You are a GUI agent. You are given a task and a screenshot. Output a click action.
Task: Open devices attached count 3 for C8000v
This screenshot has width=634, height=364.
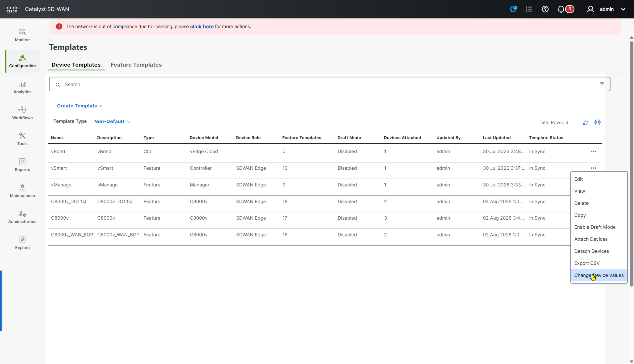coord(385,218)
